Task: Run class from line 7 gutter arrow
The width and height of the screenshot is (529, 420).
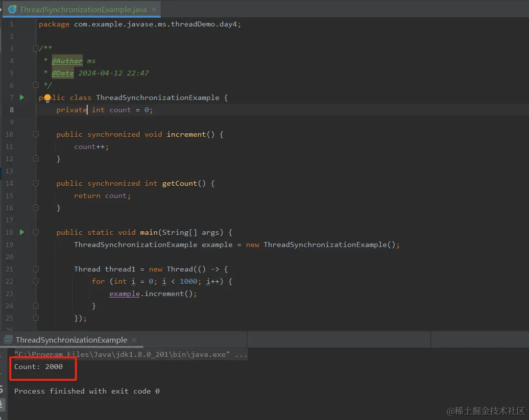Action: tap(22, 98)
